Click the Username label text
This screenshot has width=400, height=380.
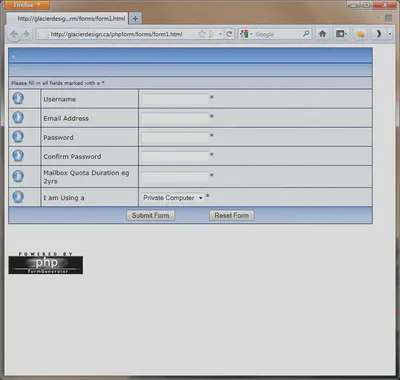(60, 99)
